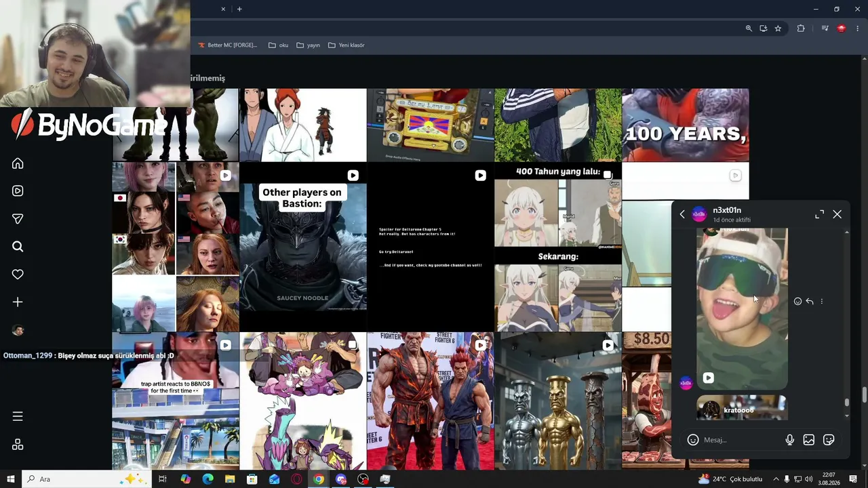Open the page zoom control in address bar
The image size is (868, 488).
point(749,28)
